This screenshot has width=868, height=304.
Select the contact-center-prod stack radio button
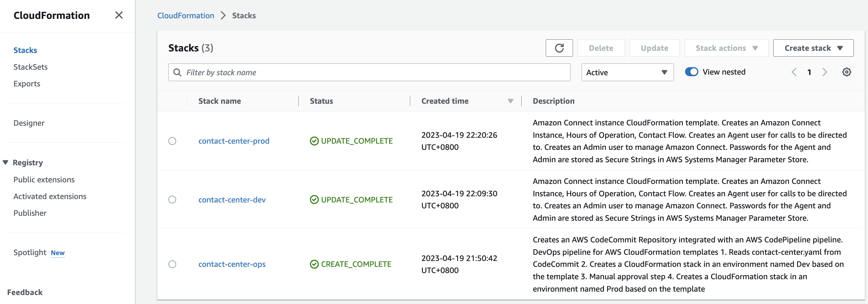tap(172, 141)
